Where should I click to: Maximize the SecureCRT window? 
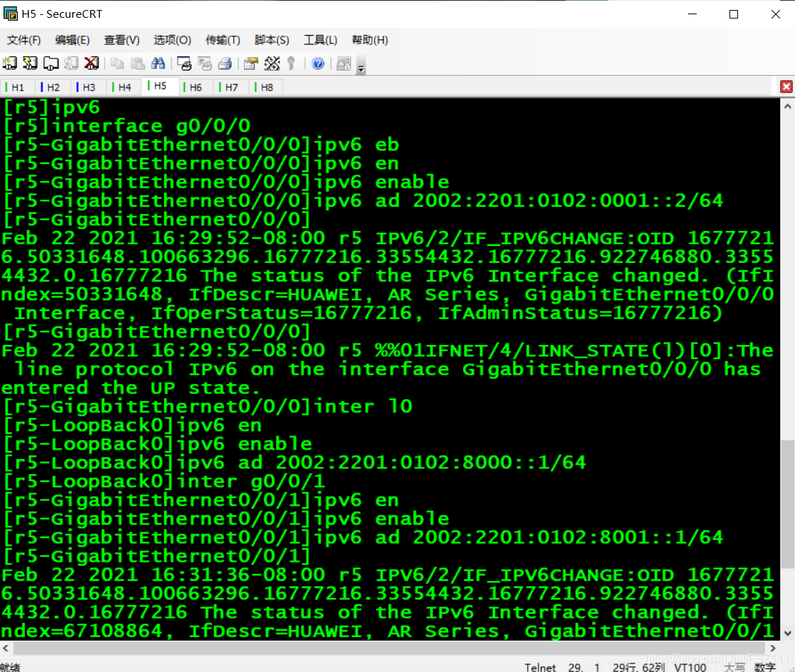point(734,14)
